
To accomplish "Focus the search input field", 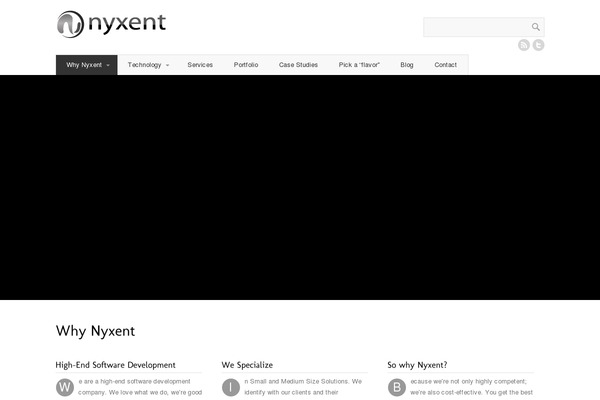I will pos(484,27).
